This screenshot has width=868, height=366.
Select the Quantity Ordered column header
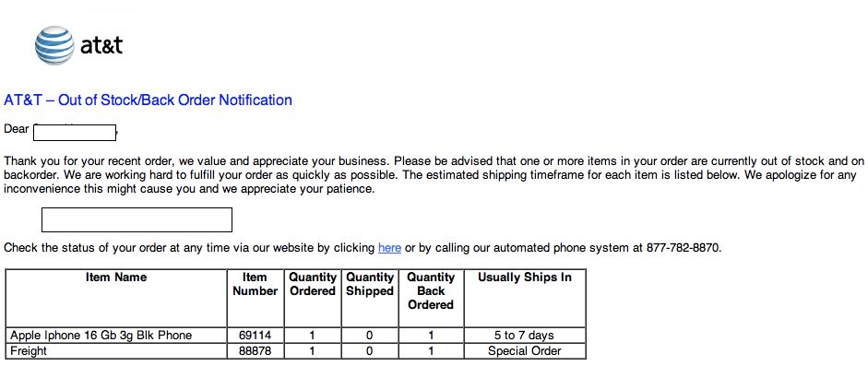[x=313, y=284]
